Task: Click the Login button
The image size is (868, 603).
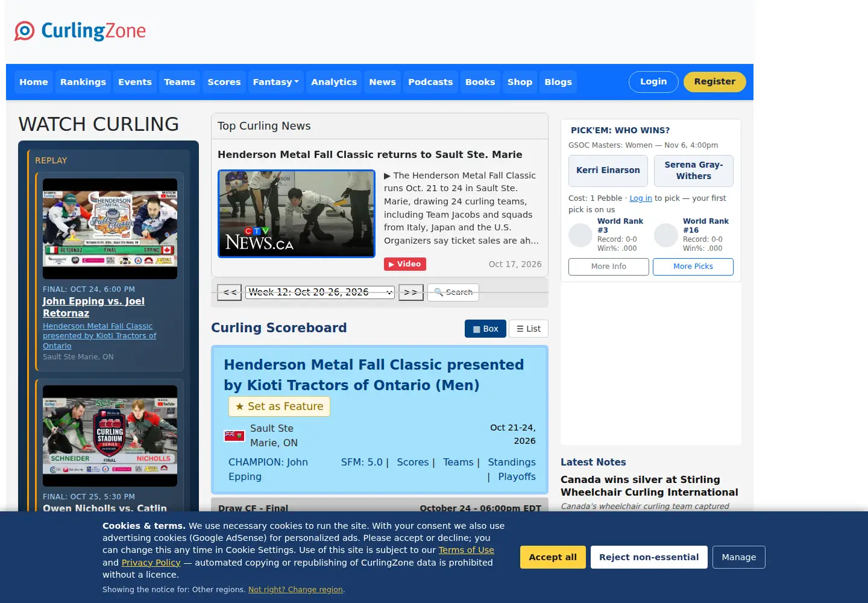Action: pyautogui.click(x=653, y=82)
